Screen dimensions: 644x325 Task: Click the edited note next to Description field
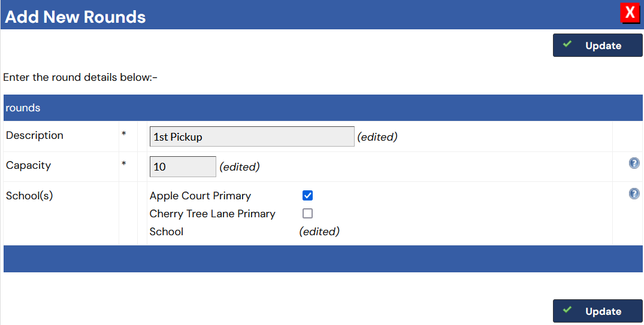click(x=377, y=137)
